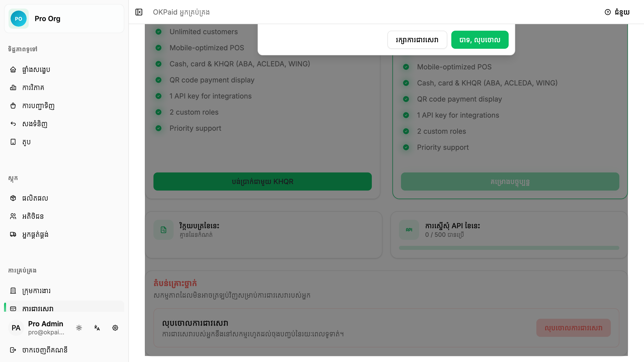Open the Pro Org organization switcher
This screenshot has width=644, height=362.
pos(64,19)
